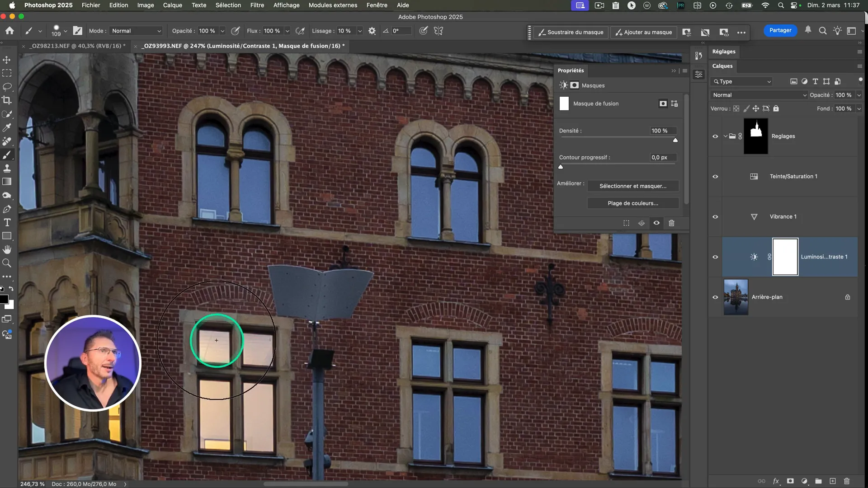Select the Zoom tool

(x=7, y=263)
